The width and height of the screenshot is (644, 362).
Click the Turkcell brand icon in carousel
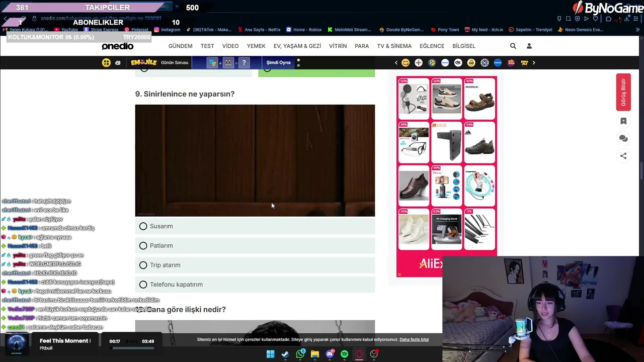click(x=432, y=63)
